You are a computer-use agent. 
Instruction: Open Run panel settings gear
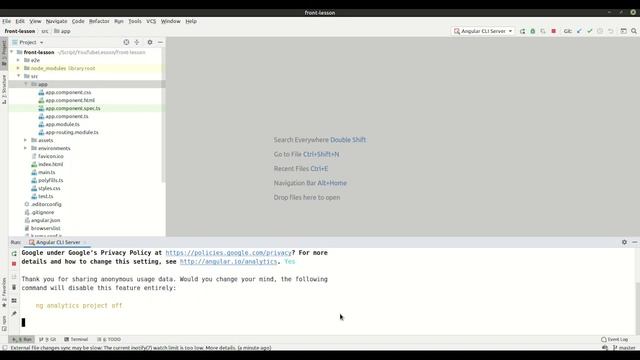coord(624,242)
